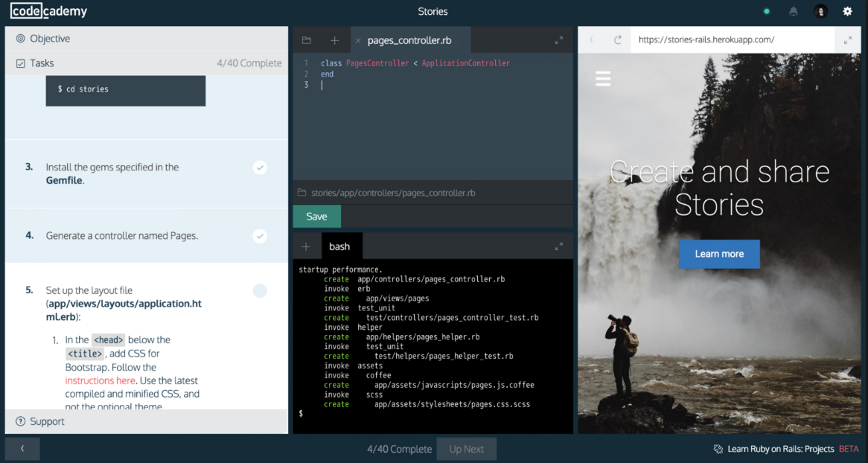Mark task 5 layout file complete
This screenshot has width=868, height=463.
pyautogui.click(x=260, y=290)
